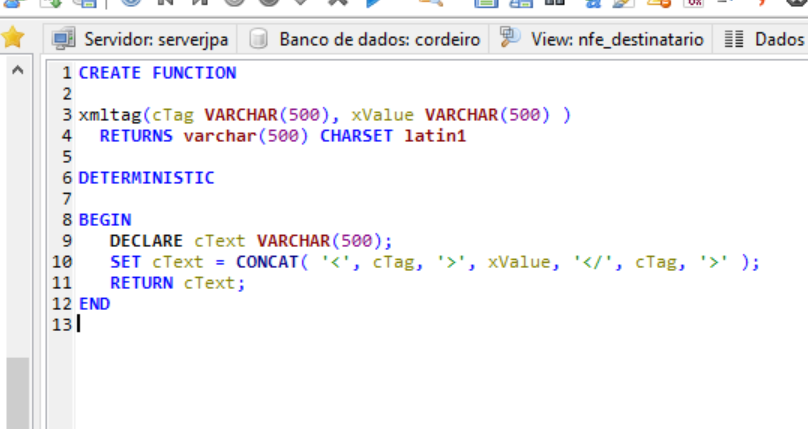This screenshot has height=429, width=808.
Task: Click the '</' string literal in line 10
Action: point(592,262)
